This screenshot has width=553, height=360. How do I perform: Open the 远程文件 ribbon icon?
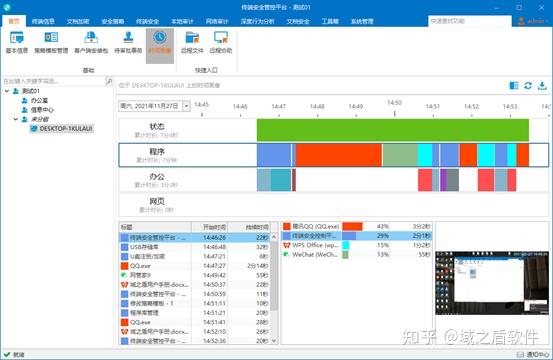click(x=192, y=42)
